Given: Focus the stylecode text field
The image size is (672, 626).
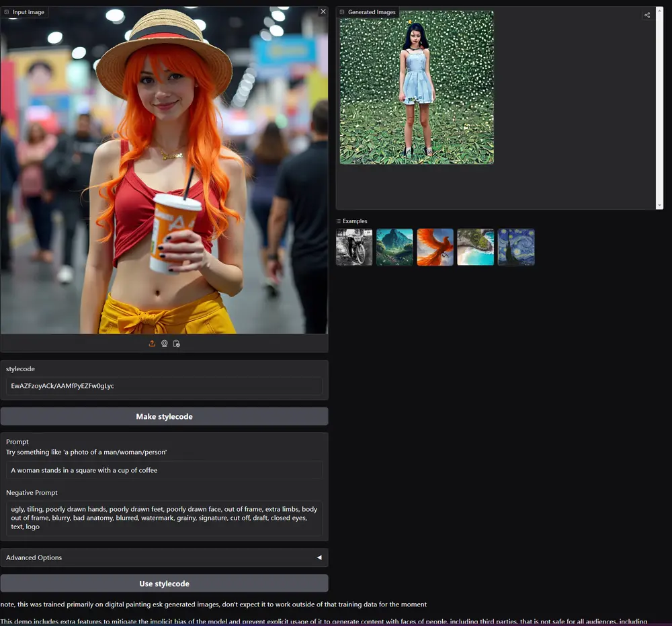Looking at the screenshot, I should coord(164,386).
